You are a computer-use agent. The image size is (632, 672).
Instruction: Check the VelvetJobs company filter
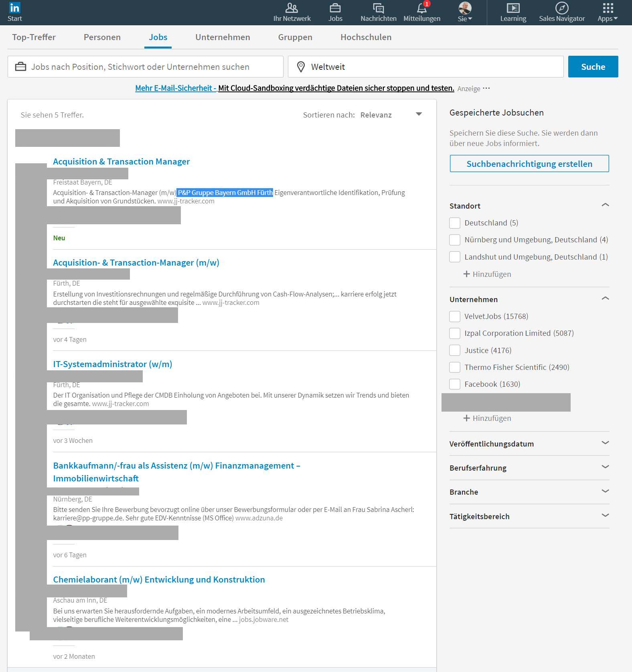coord(455,317)
